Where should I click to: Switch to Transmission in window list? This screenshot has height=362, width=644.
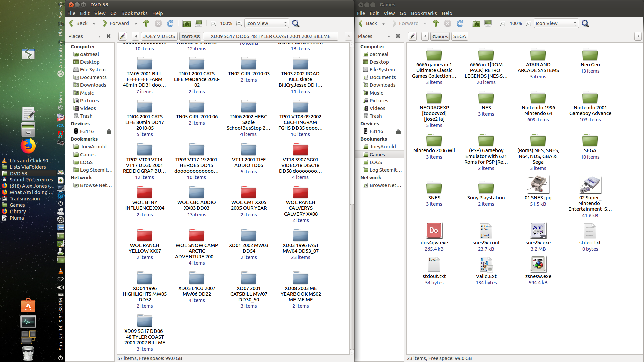point(24,199)
